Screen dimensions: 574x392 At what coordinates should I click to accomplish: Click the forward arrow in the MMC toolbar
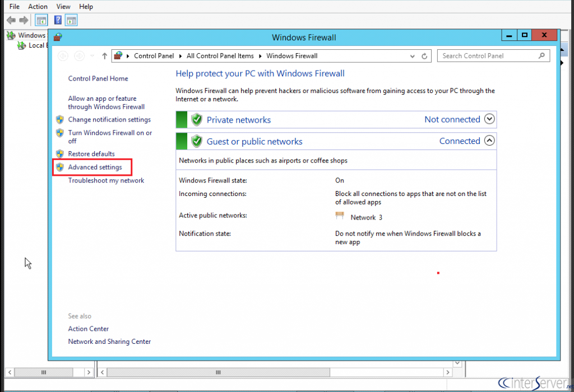24,20
